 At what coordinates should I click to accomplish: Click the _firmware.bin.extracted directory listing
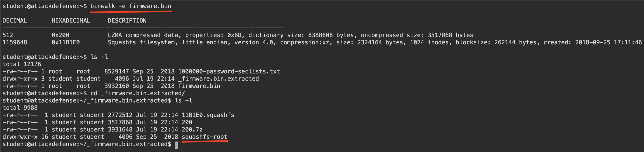coord(218,79)
